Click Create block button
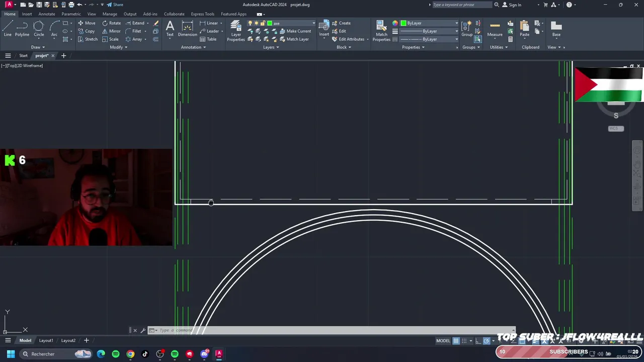 pos(341,23)
